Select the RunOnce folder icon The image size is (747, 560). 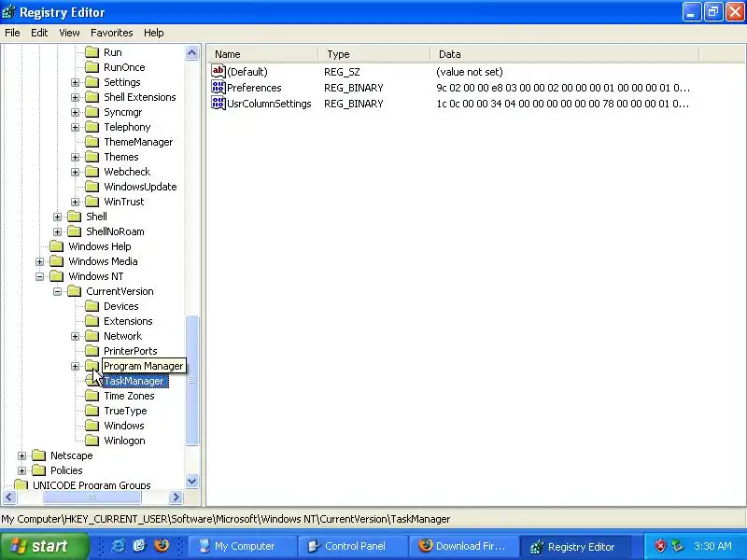tap(92, 67)
